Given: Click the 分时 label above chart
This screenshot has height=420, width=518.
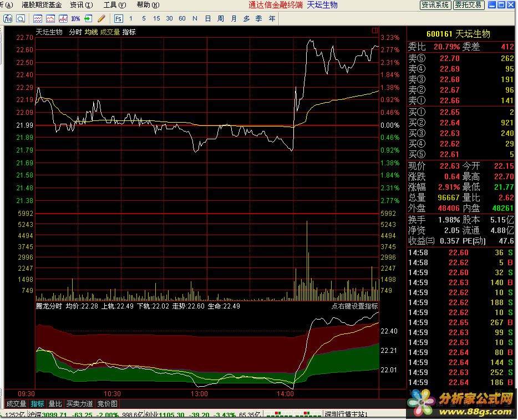Looking at the screenshot, I should pyautogui.click(x=75, y=32).
